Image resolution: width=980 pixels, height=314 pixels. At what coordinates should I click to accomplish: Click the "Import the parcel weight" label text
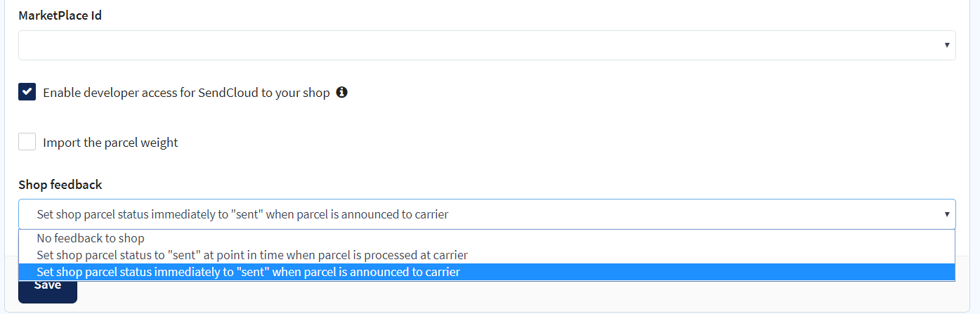pyautogui.click(x=110, y=143)
